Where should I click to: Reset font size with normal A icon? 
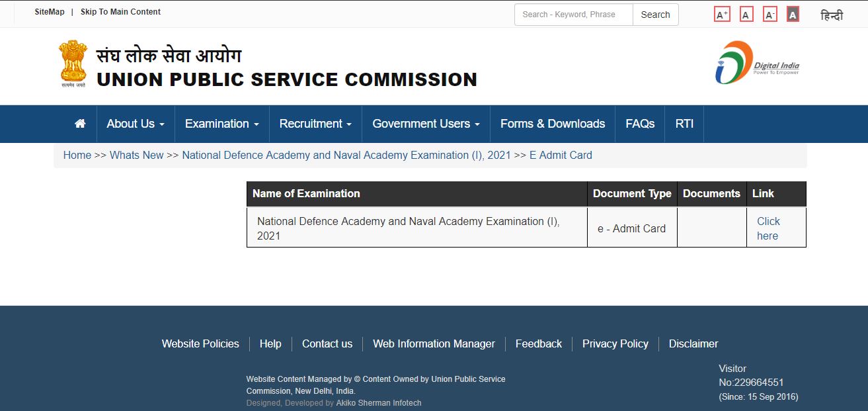(x=746, y=15)
